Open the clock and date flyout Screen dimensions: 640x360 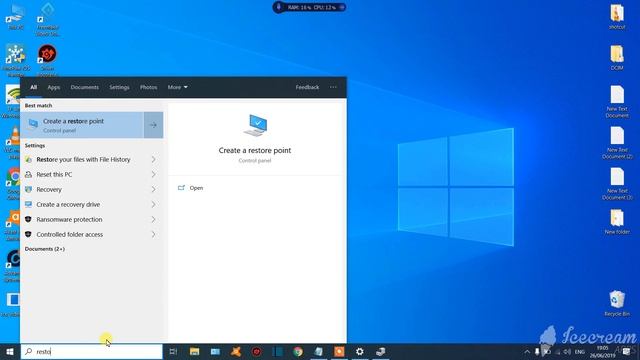[602, 352]
